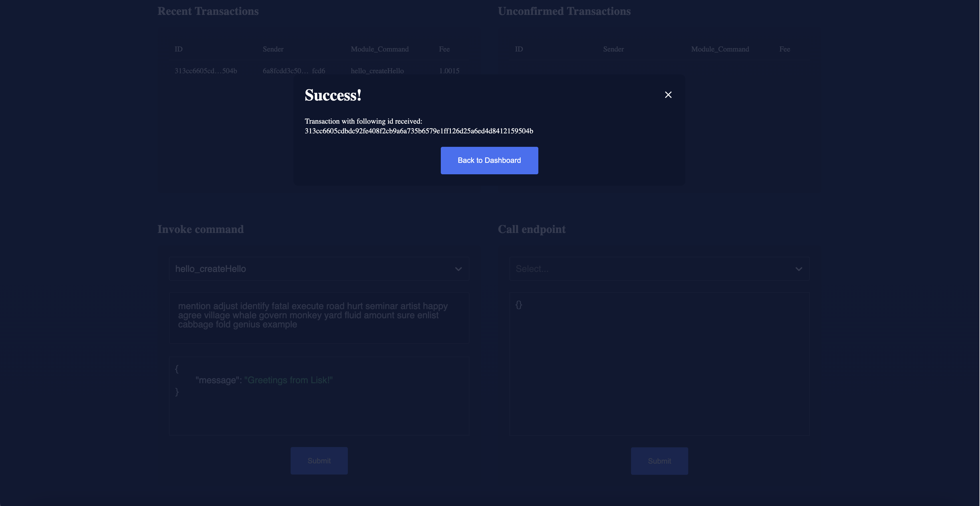Click the transaction message Greetings from Lisk string
980x506 pixels.
(289, 380)
